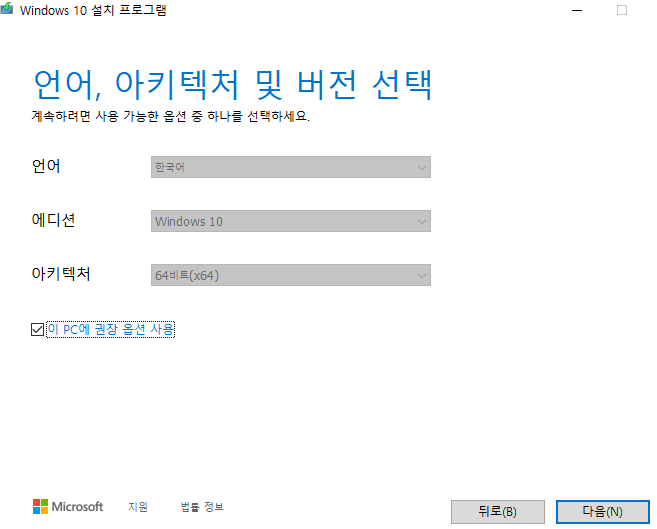The image size is (657, 529).
Task: Open the 언어 (한국어) dropdown
Action: 291,167
